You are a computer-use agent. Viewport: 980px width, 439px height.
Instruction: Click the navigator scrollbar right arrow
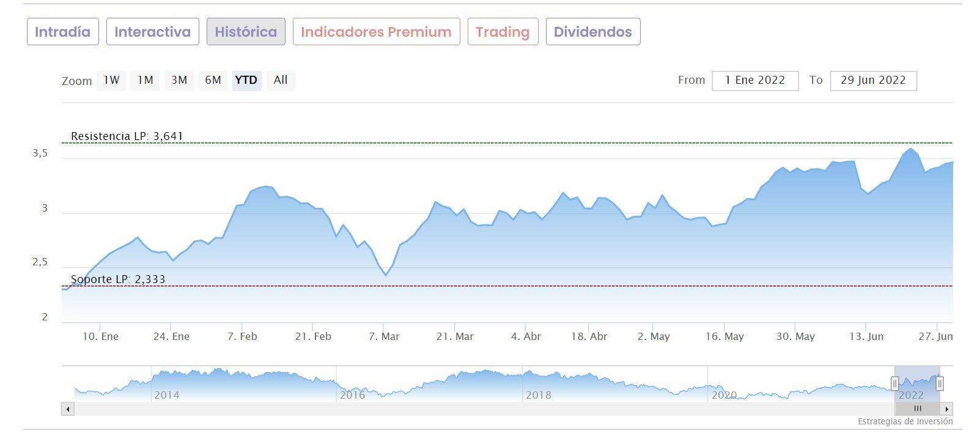[947, 409]
